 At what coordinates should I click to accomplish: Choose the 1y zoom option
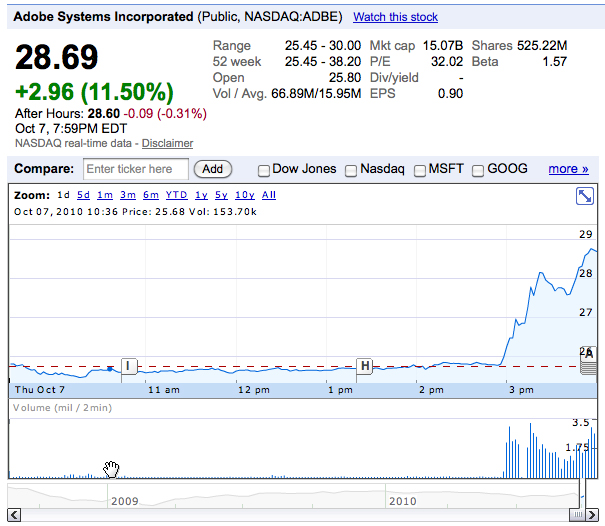coord(201,195)
